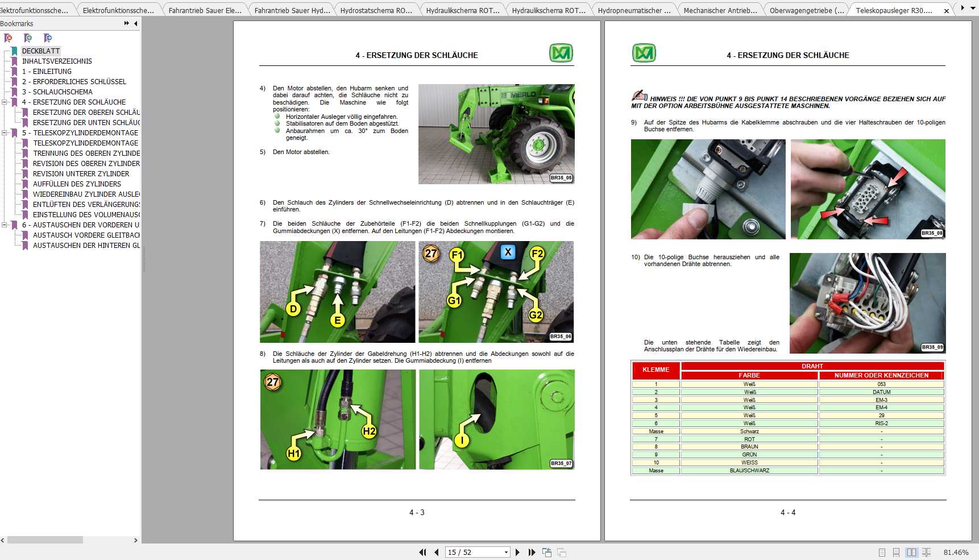Jump to the first page
This screenshot has height=560, width=979.
click(422, 552)
